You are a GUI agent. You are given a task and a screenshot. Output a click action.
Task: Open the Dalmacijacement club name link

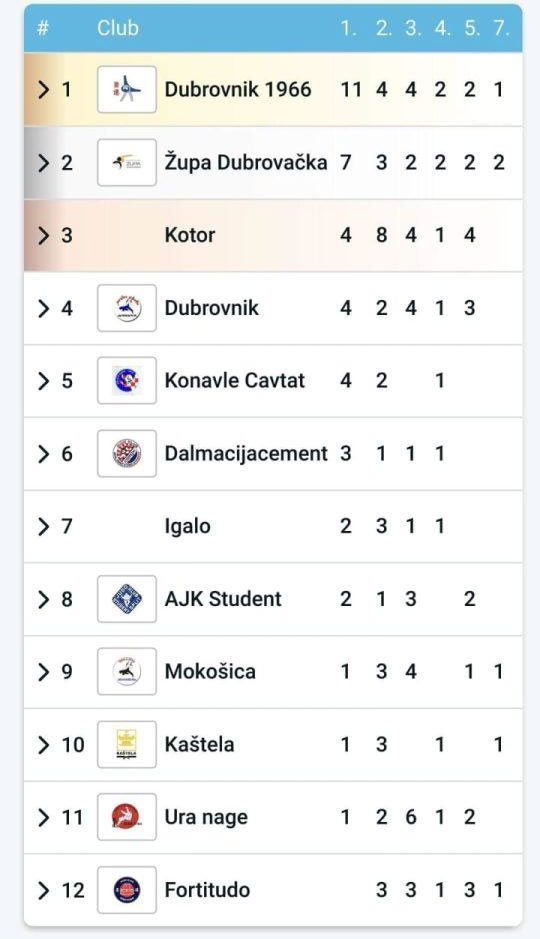(246, 453)
